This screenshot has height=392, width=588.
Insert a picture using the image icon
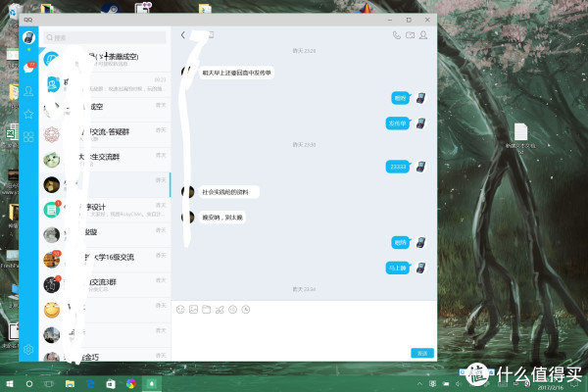[x=193, y=310]
